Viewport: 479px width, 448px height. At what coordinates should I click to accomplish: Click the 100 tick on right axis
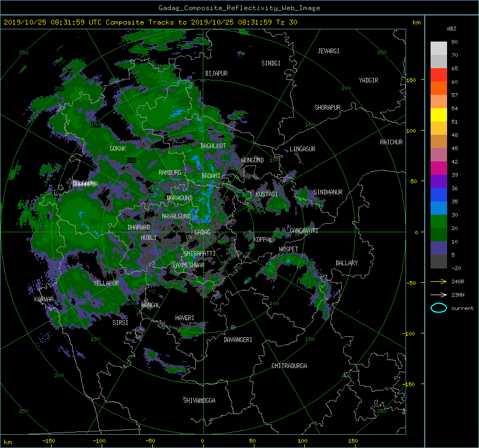click(x=411, y=131)
